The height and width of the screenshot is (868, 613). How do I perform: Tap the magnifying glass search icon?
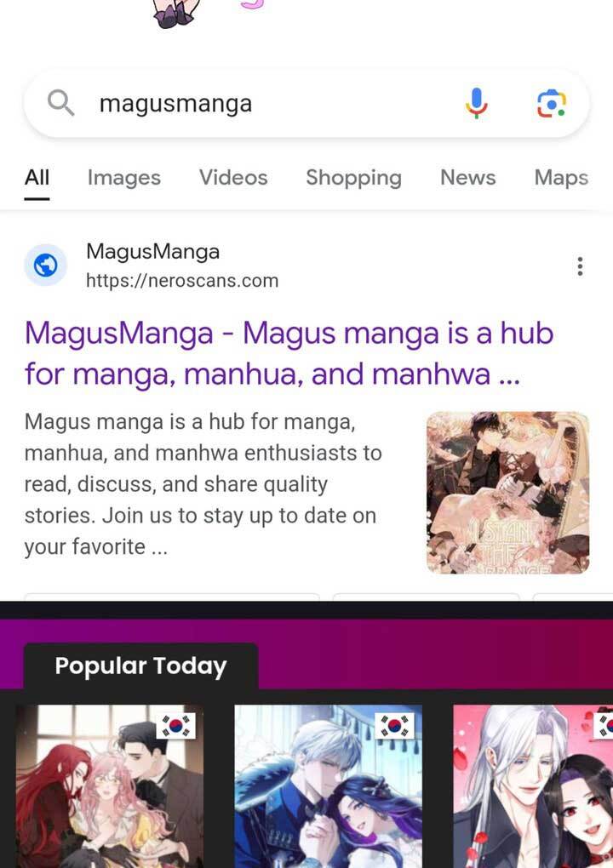coord(61,103)
